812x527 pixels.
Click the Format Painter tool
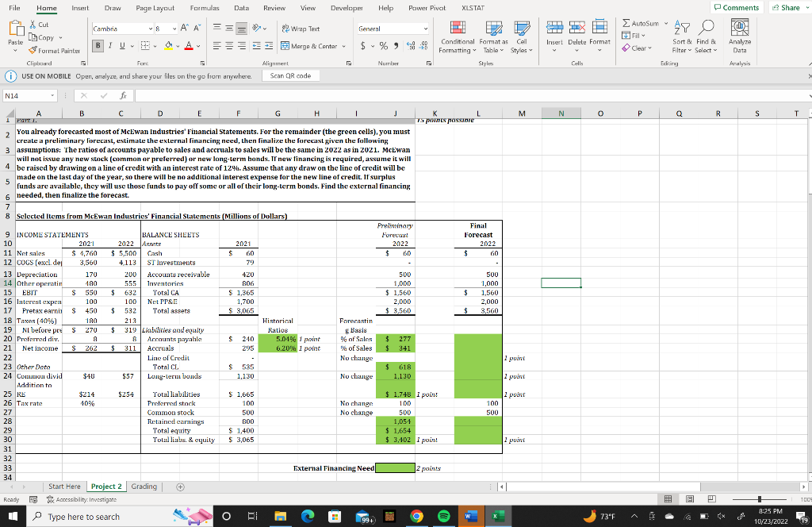tap(55, 51)
